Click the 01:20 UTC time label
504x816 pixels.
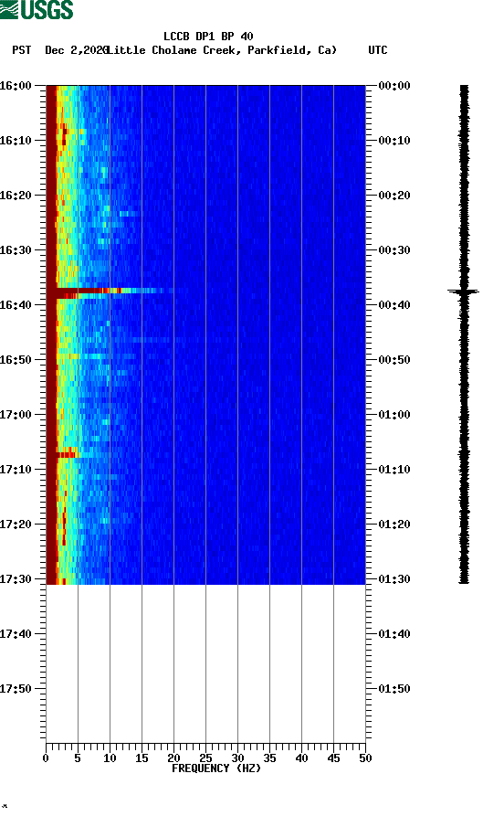pyautogui.click(x=394, y=525)
